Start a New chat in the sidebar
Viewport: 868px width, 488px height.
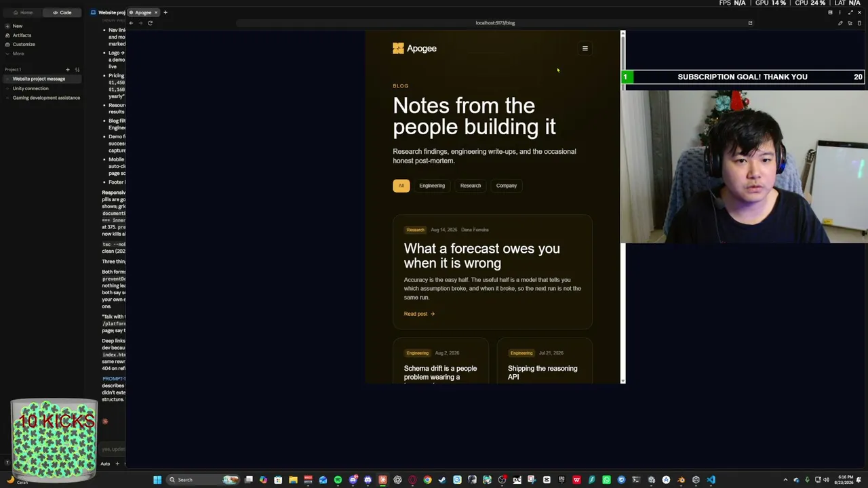tap(18, 26)
